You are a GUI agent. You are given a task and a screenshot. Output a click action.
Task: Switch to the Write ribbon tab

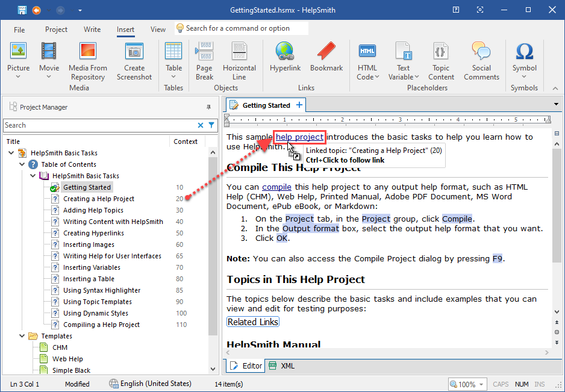92,30
